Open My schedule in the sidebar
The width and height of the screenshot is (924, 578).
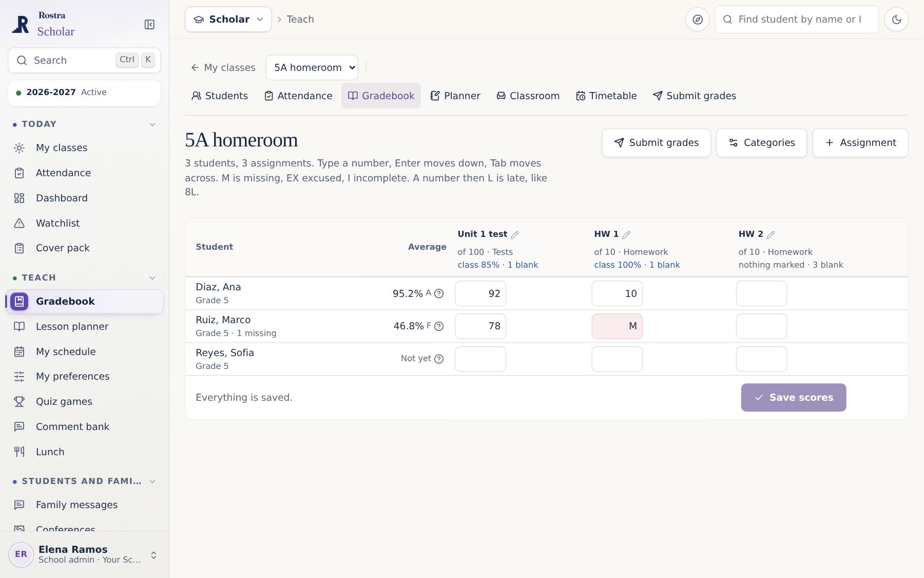point(84,352)
